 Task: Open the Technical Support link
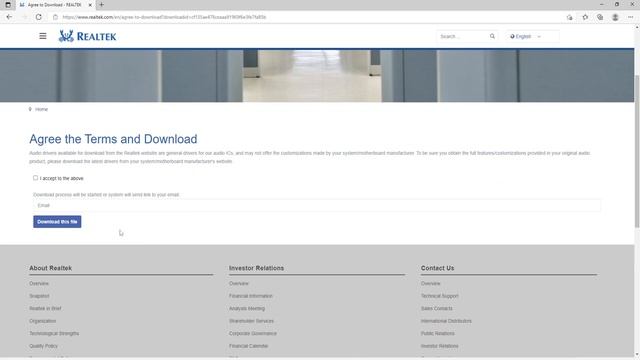click(440, 296)
